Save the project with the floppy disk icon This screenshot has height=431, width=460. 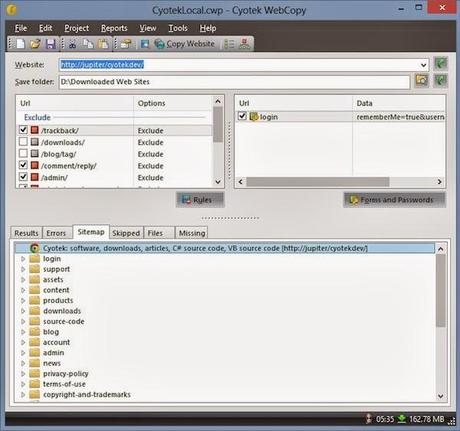(x=51, y=44)
